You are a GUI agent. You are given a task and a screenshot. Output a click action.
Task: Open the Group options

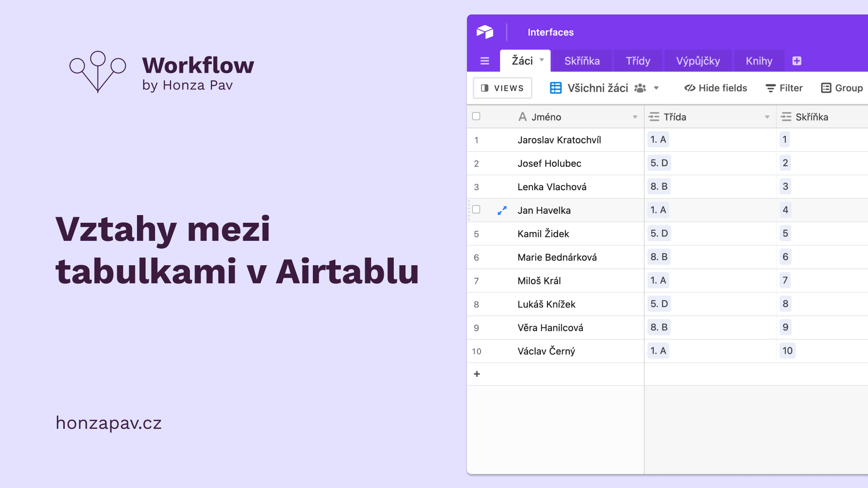click(x=842, y=88)
